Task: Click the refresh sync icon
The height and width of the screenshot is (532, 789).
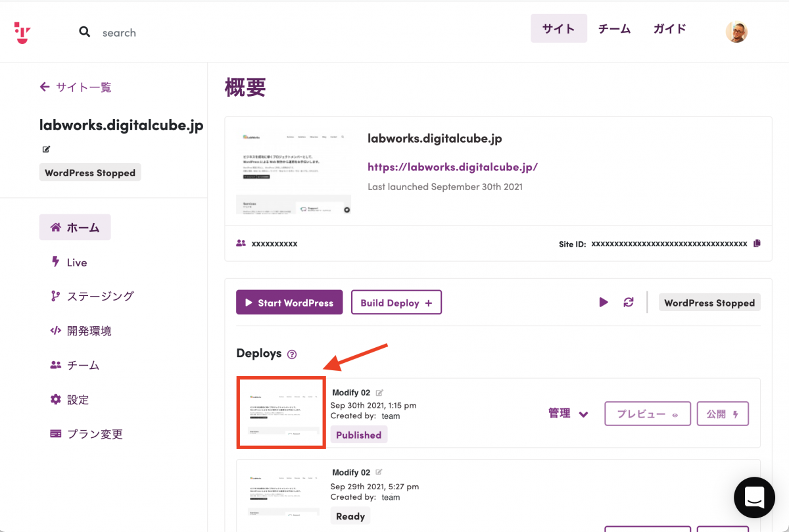Action: [x=629, y=302]
